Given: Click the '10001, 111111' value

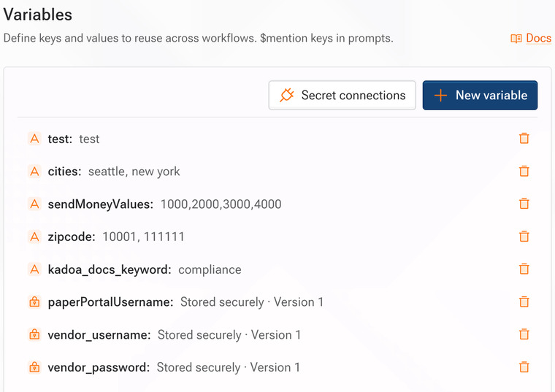Looking at the screenshot, I should pos(143,237).
